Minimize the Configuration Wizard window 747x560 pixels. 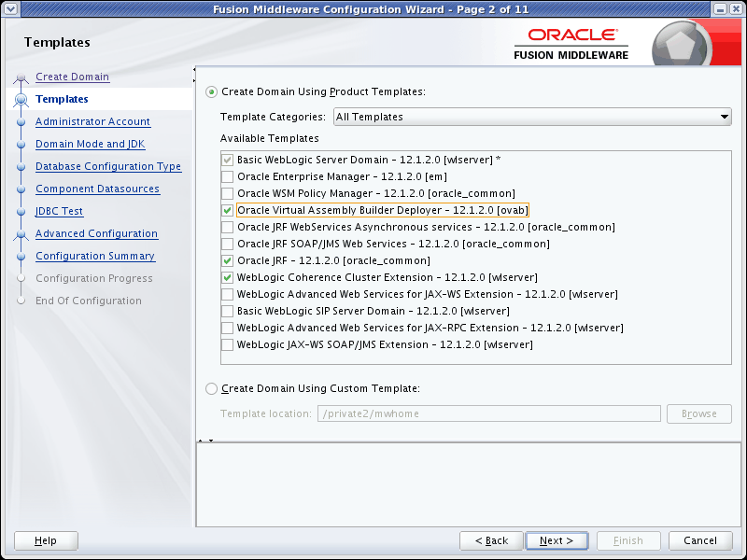(x=720, y=9)
